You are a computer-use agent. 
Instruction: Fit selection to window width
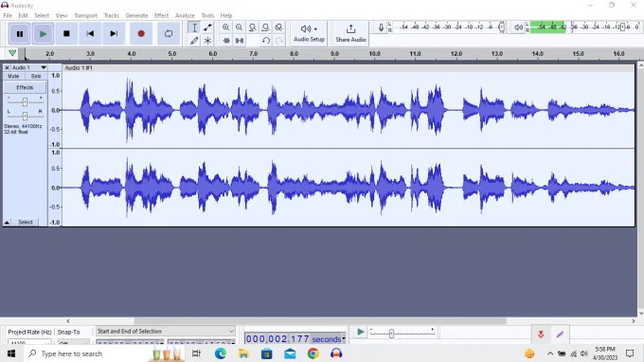click(x=252, y=27)
